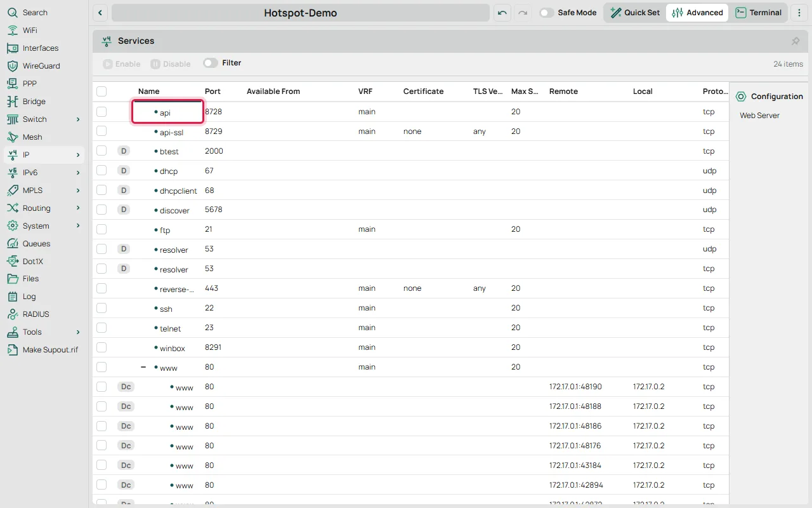
Task: Toggle Safe Mode switch
Action: click(x=546, y=13)
